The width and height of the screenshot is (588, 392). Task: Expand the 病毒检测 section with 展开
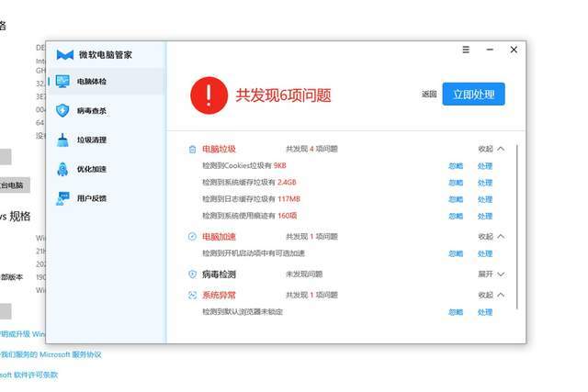pos(491,274)
